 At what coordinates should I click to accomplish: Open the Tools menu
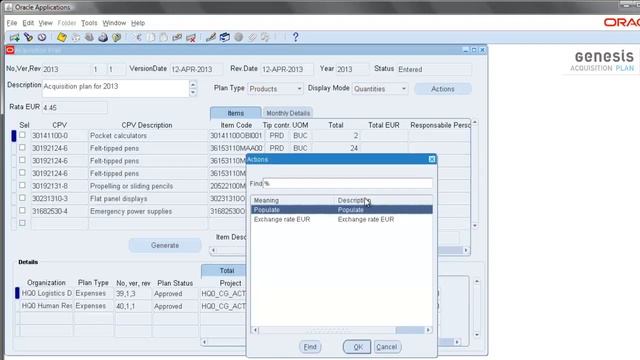tap(89, 23)
